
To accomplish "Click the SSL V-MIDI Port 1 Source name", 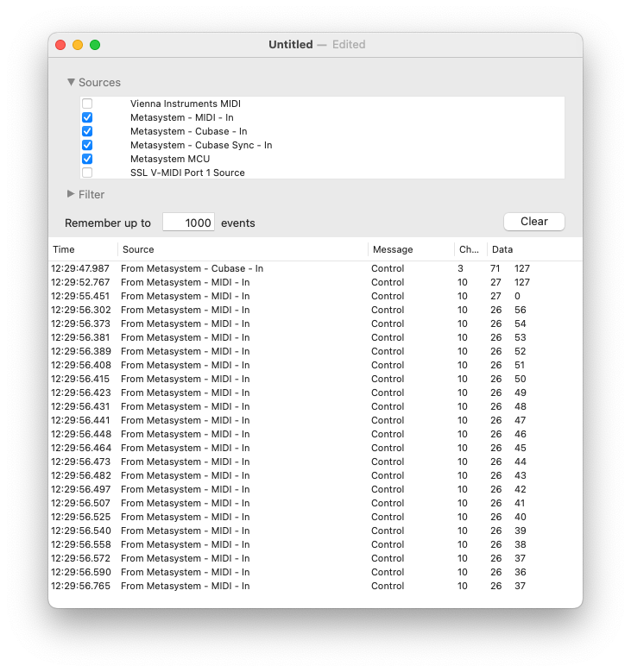I will [x=187, y=173].
